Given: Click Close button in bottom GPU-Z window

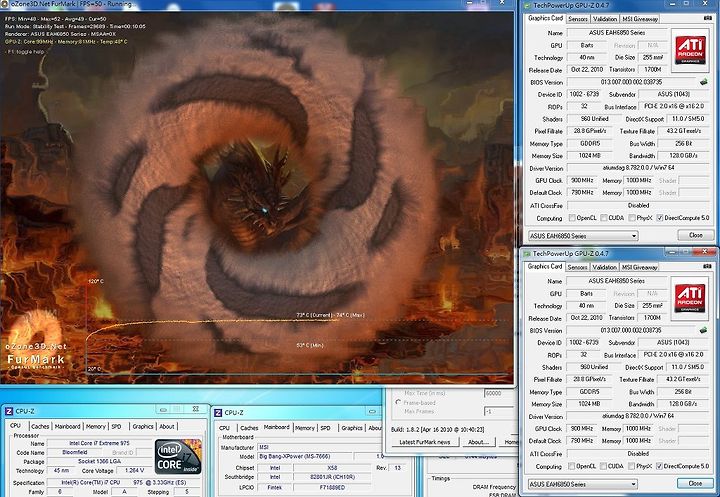Looking at the screenshot, I should click(695, 483).
